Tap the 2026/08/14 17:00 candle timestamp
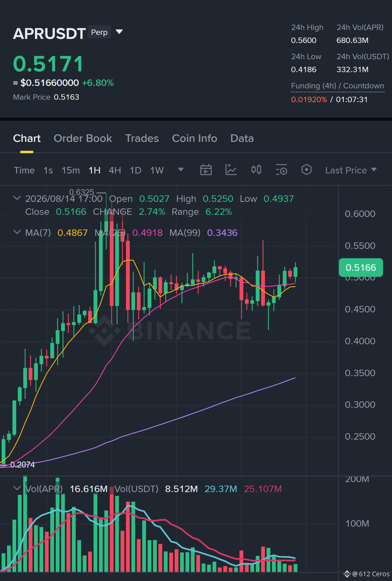The height and width of the screenshot is (581, 392). (x=64, y=199)
